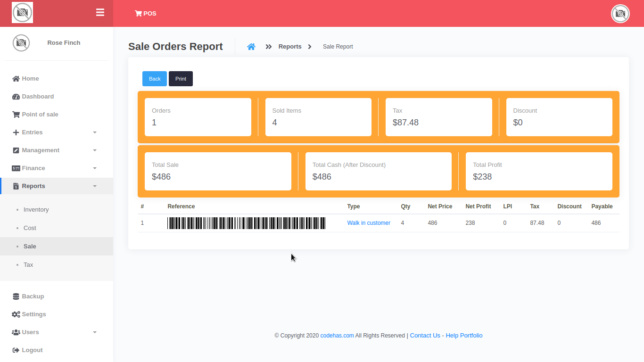The height and width of the screenshot is (362, 644).
Task: Open Settings using the gears icon
Action: coord(15,314)
